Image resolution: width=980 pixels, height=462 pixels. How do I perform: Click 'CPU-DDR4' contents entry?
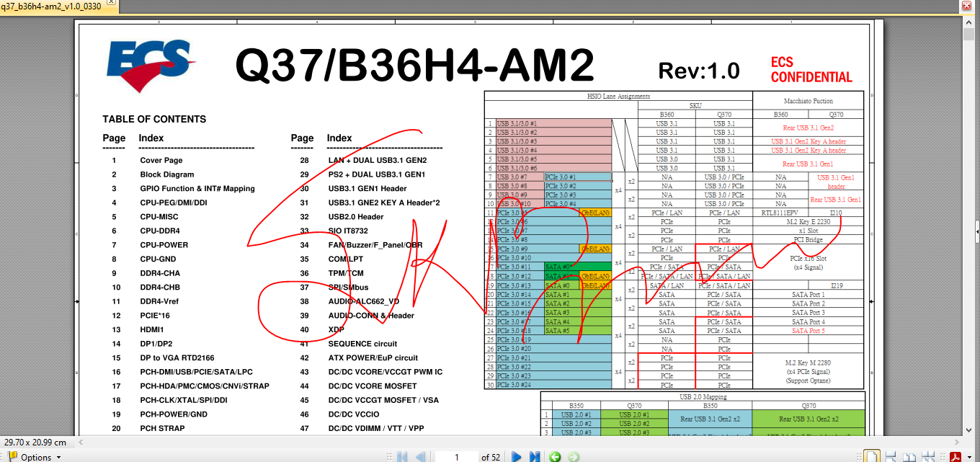pyautogui.click(x=161, y=231)
